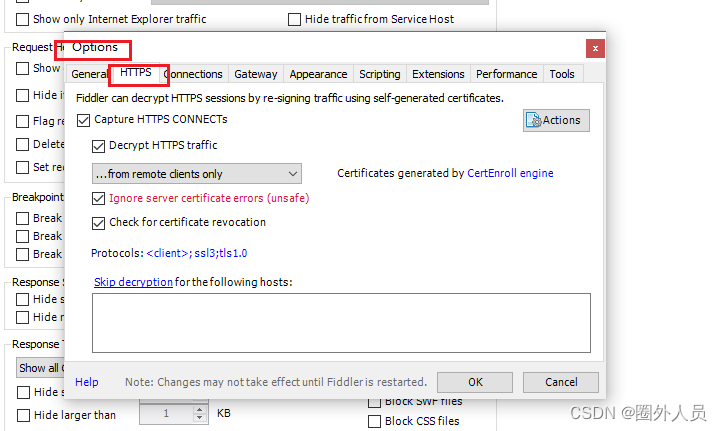The width and height of the screenshot is (722, 431).
Task: Click the Cancel button
Action: coord(561,382)
